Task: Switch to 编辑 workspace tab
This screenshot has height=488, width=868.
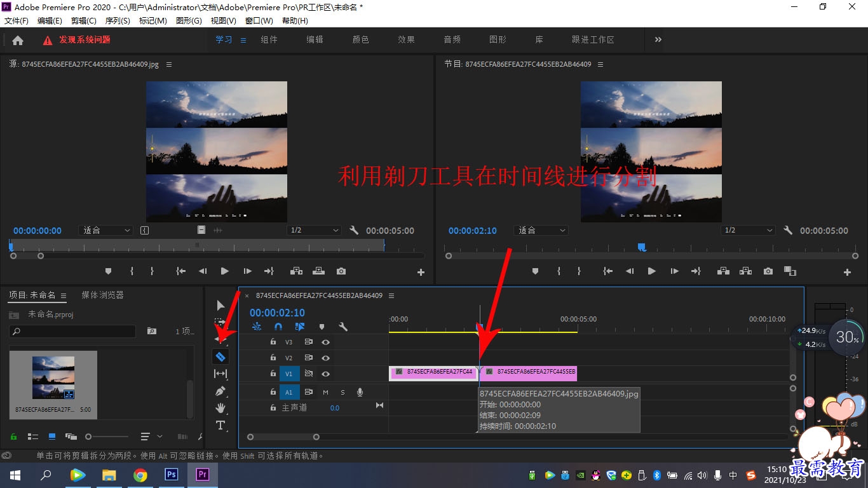Action: coord(315,39)
